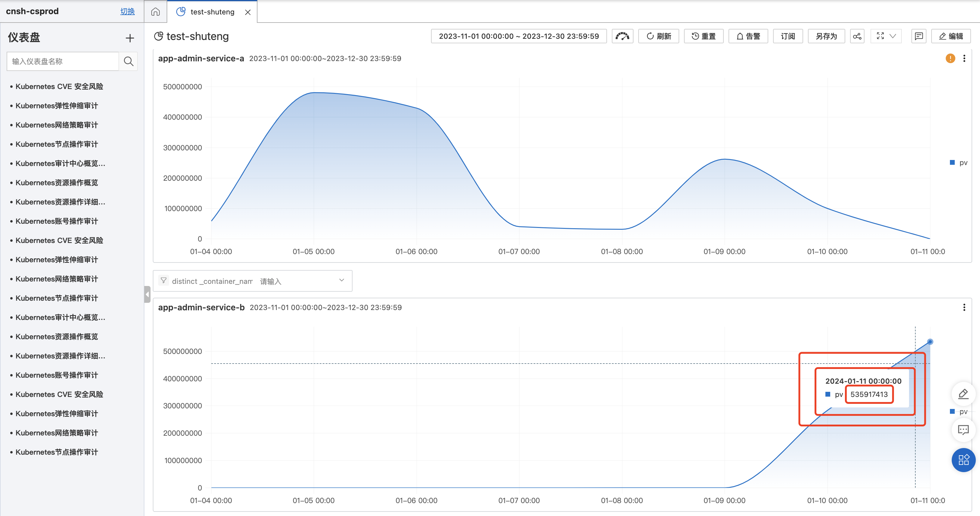Image resolution: width=980 pixels, height=516 pixels.
Task: Switch to the test-shuteng tab
Action: pos(212,12)
